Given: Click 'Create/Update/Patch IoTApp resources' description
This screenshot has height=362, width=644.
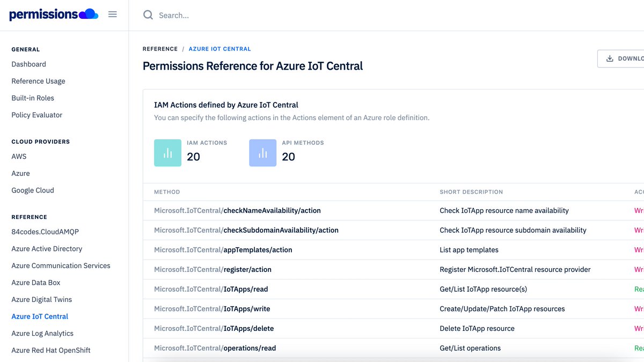Looking at the screenshot, I should tap(502, 309).
